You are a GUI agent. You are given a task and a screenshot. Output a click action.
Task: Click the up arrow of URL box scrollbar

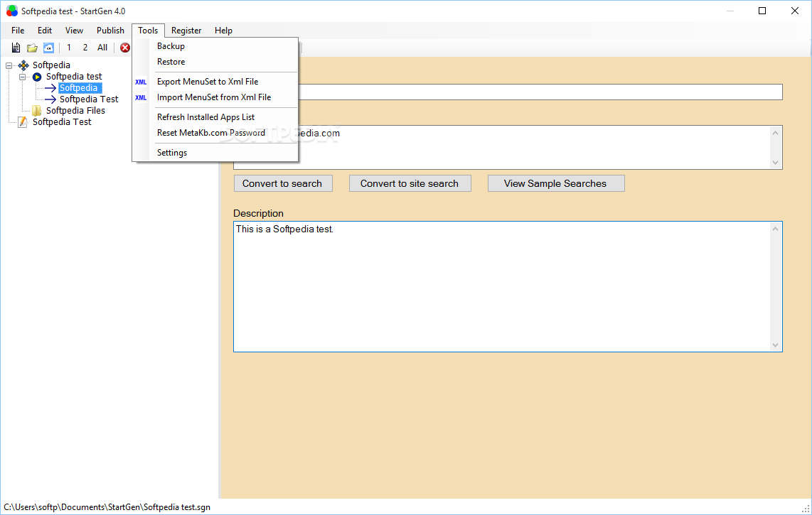click(775, 133)
